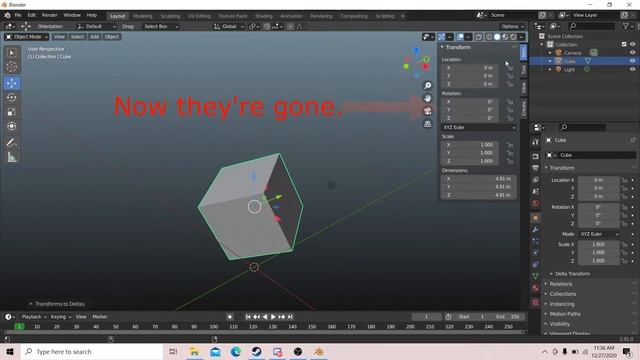Open the File menu
This screenshot has height=360, width=640.
18,15
